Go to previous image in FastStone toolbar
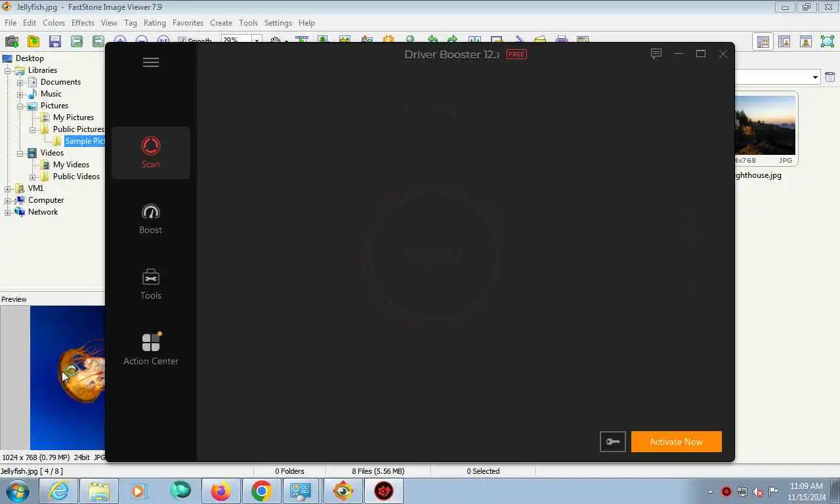This screenshot has height=504, width=840. click(77, 41)
